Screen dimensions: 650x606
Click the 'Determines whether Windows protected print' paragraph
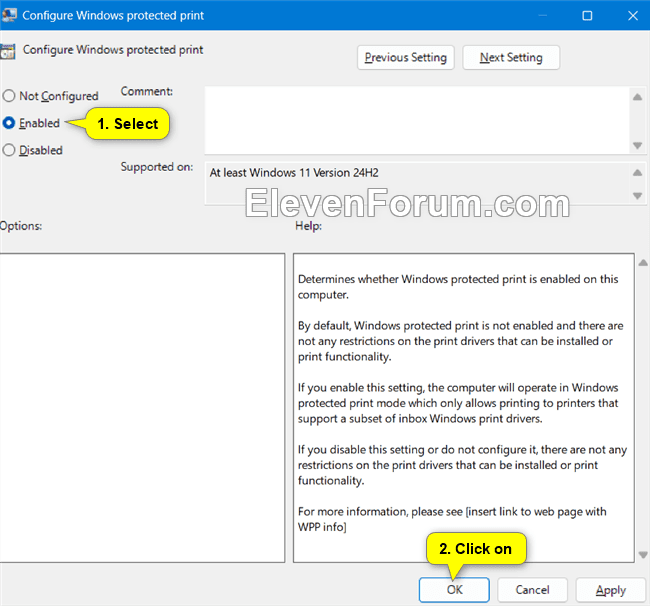[458, 287]
